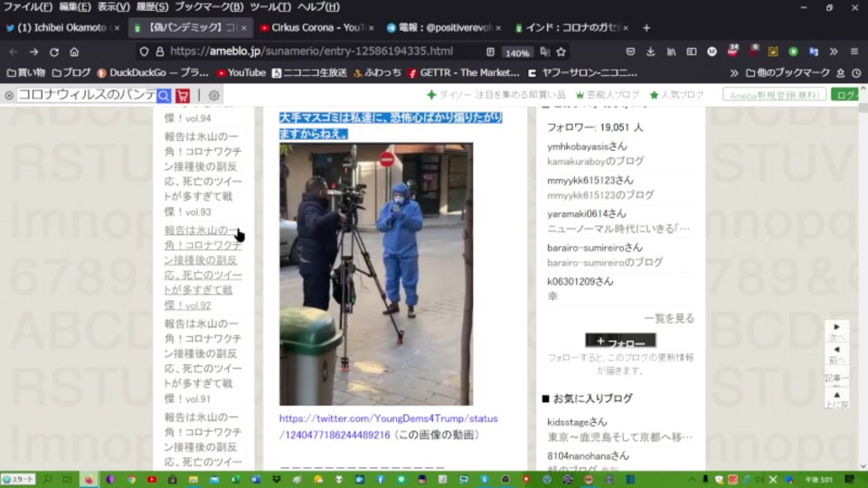Click the Ameba search magnifier button

point(164,96)
